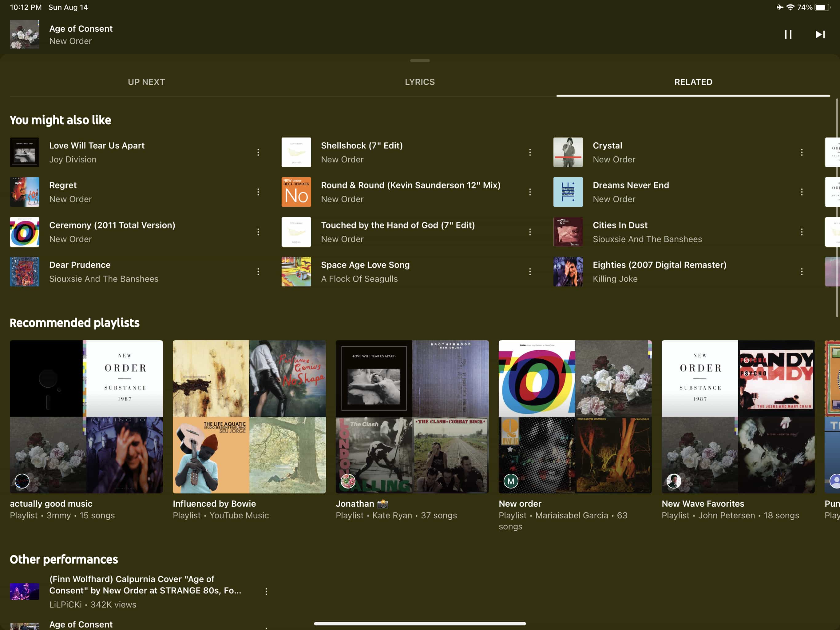Open more options for Love Will Tear Us Apart

click(258, 152)
